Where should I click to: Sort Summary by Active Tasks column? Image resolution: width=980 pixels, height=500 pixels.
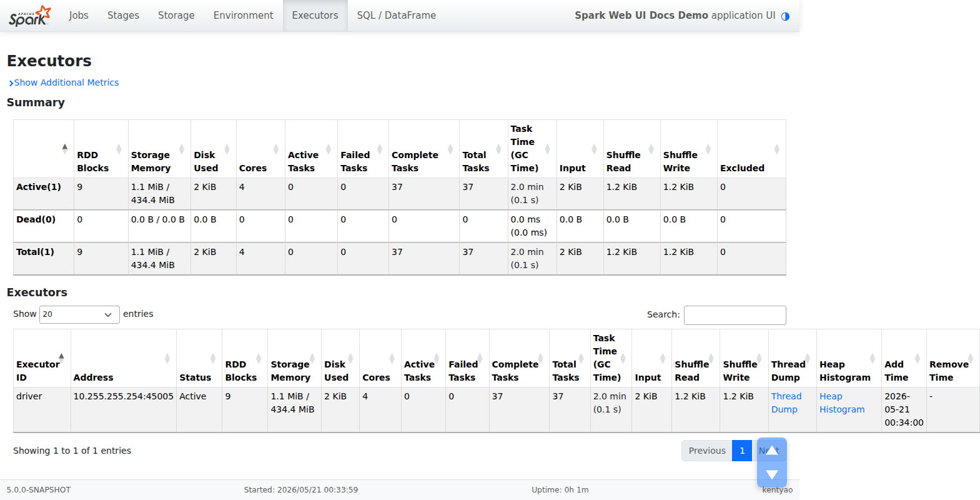pyautogui.click(x=311, y=149)
